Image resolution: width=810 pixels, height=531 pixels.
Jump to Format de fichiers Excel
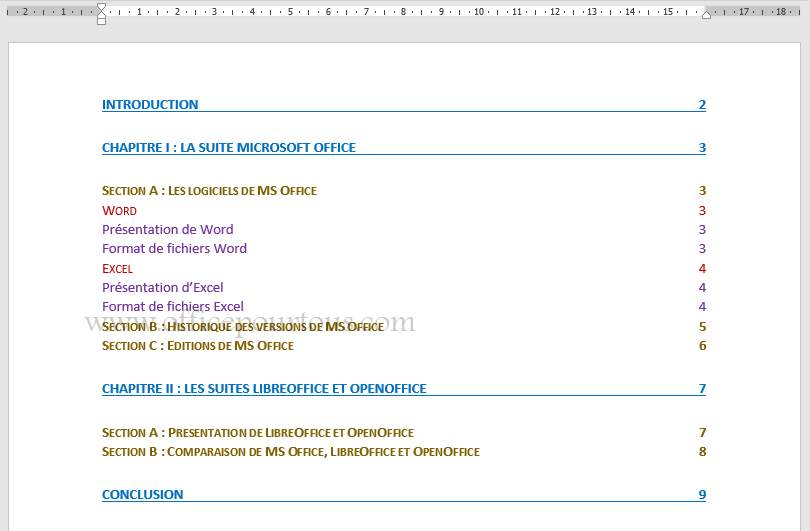point(173,306)
